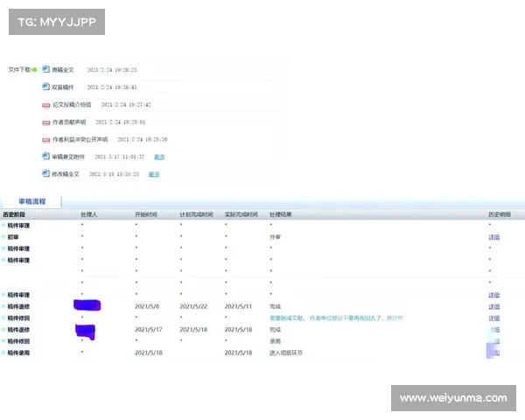Switch to the 审稿流程 tab
525x420 pixels.
[x=32, y=201]
